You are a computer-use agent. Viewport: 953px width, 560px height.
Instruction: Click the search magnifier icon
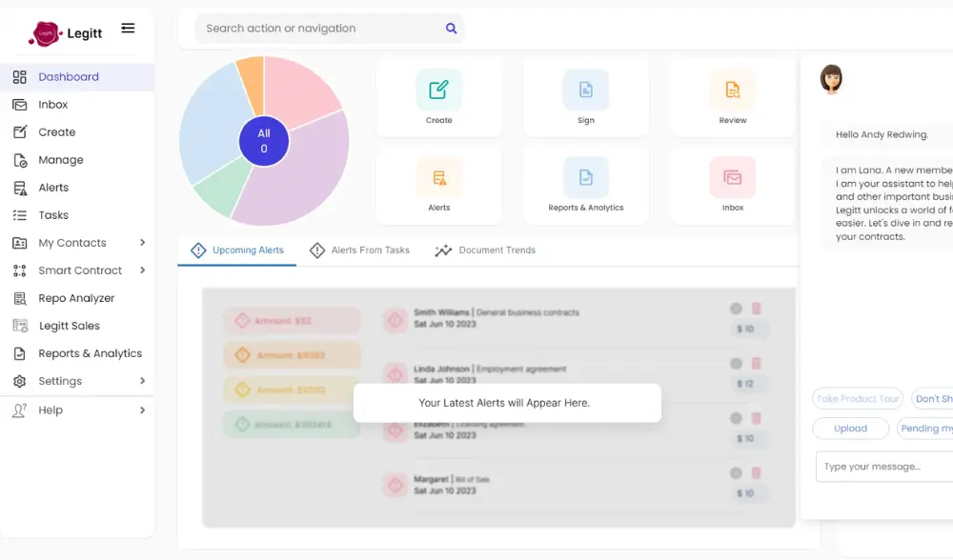pos(452,29)
